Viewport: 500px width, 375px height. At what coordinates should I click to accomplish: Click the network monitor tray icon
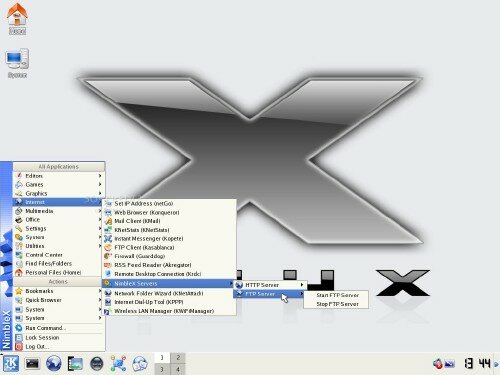click(x=449, y=363)
